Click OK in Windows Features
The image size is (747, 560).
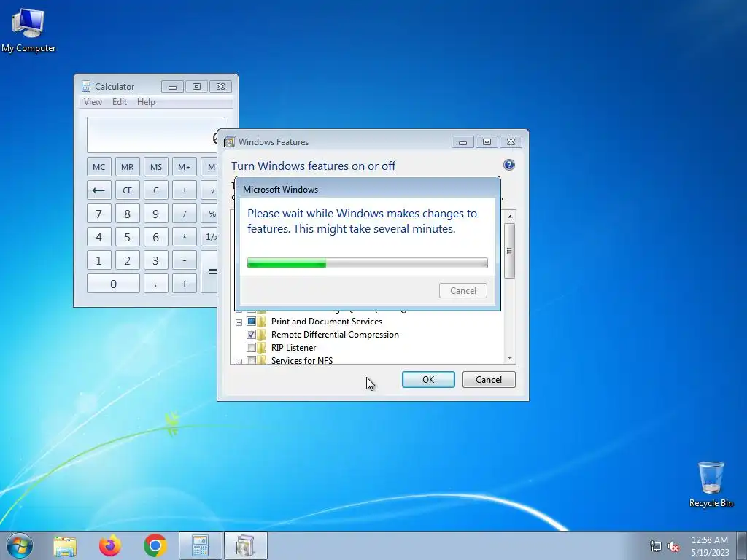(x=428, y=379)
